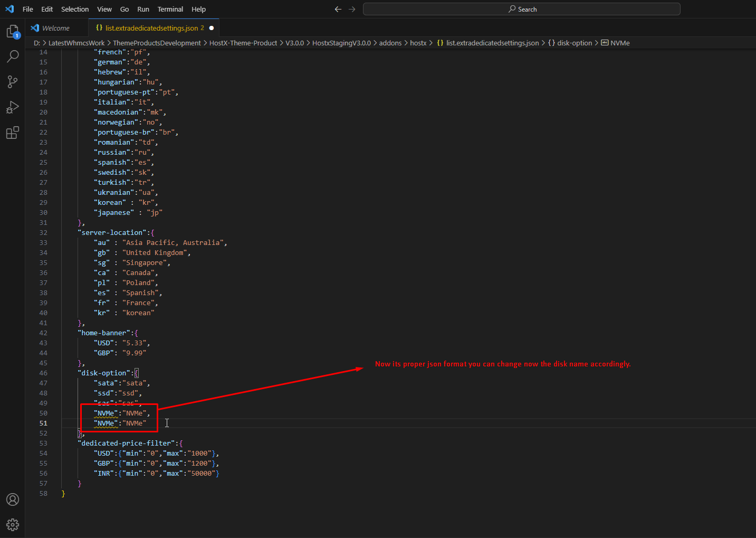This screenshot has width=756, height=538.
Task: Open the Run and Debug view
Action: (x=13, y=107)
